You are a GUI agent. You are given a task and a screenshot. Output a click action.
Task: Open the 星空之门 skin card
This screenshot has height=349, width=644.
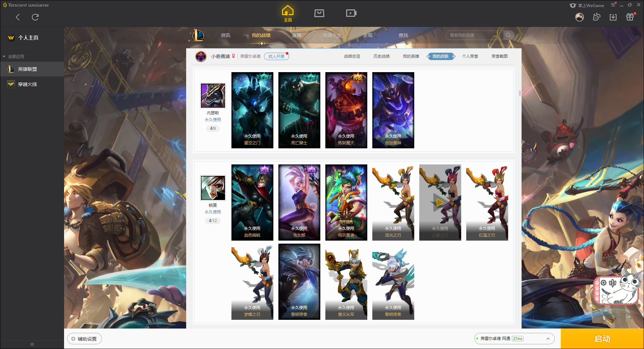point(252,110)
